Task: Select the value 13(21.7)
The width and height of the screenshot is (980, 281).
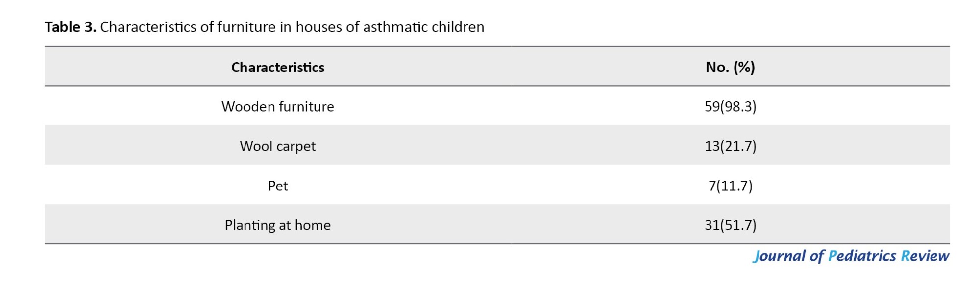Action: pyautogui.click(x=730, y=146)
